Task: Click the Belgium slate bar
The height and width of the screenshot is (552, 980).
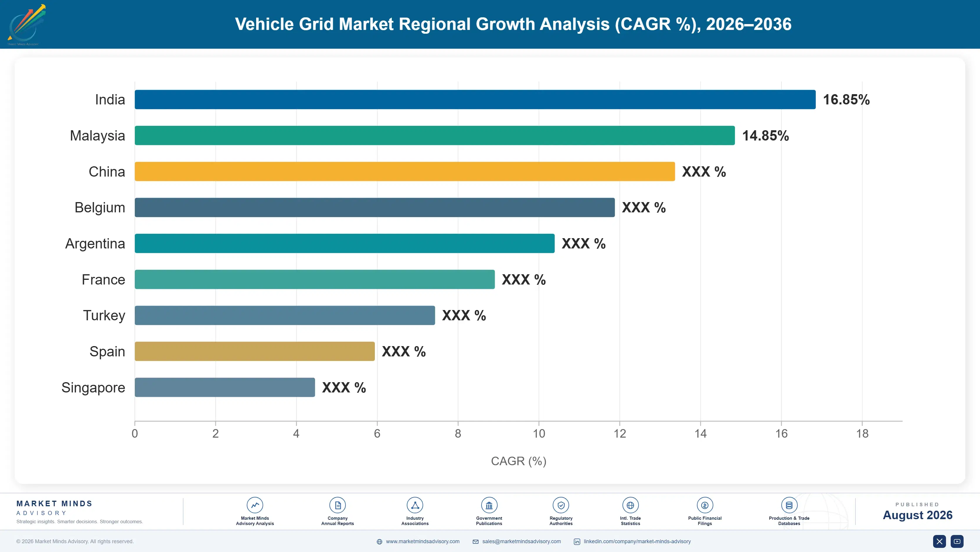Action: coord(375,207)
